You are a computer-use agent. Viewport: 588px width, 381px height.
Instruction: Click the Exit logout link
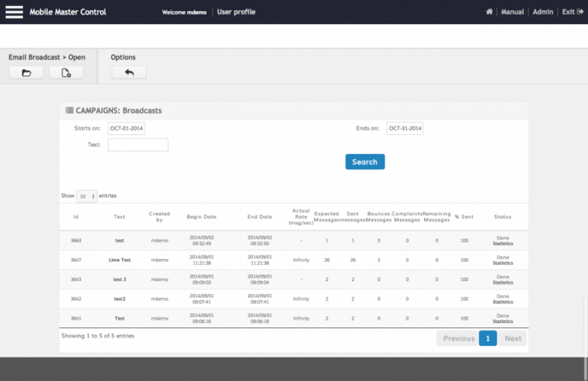point(568,12)
